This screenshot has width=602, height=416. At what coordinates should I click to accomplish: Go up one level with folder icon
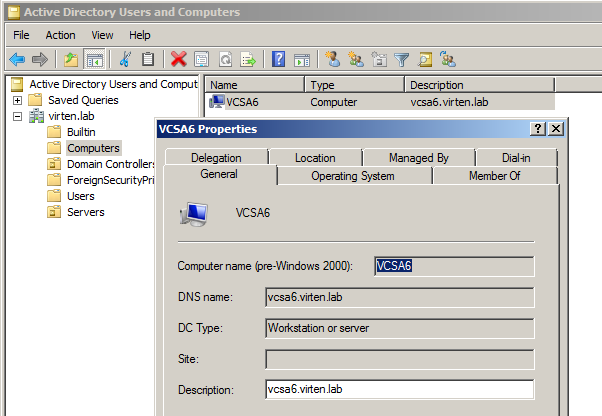pos(71,59)
